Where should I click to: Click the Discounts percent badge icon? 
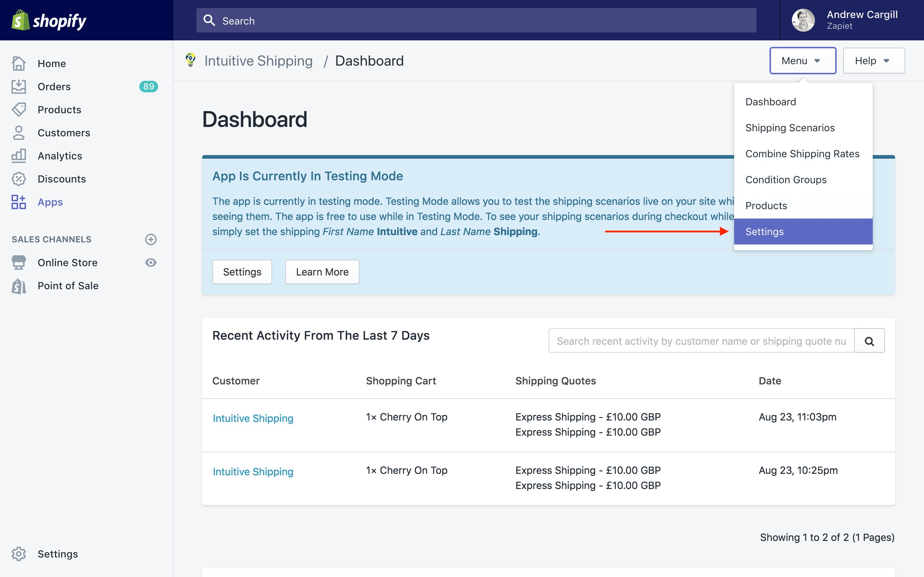(x=19, y=179)
